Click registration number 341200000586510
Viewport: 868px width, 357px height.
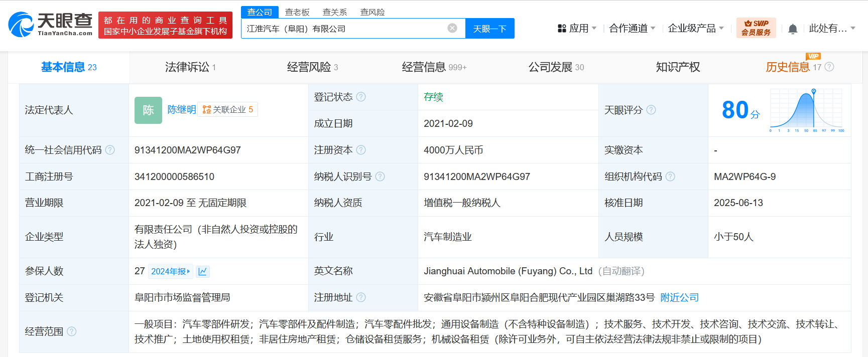[x=174, y=176]
